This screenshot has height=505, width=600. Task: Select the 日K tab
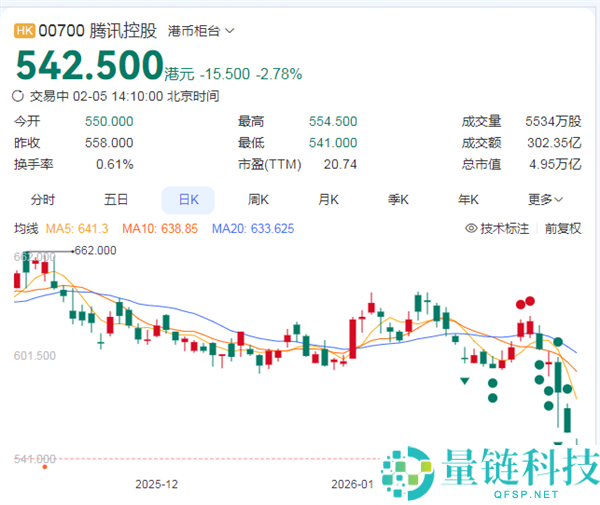188,200
